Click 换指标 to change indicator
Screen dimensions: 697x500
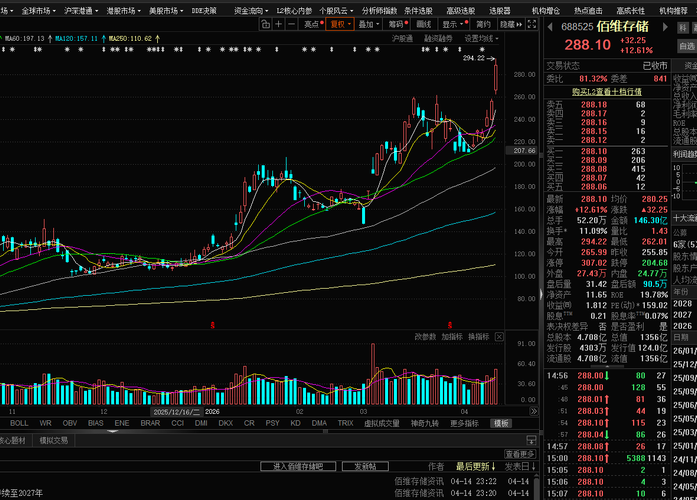479,337
